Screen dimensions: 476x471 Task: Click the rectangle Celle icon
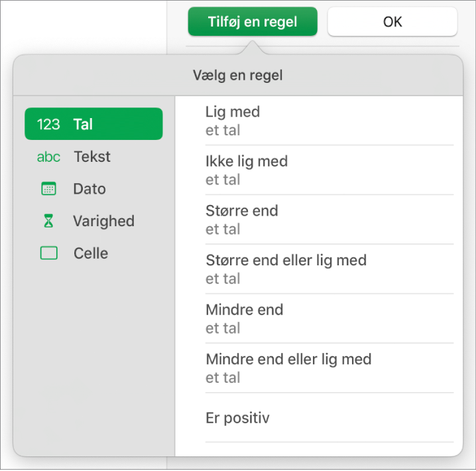pos(48,253)
